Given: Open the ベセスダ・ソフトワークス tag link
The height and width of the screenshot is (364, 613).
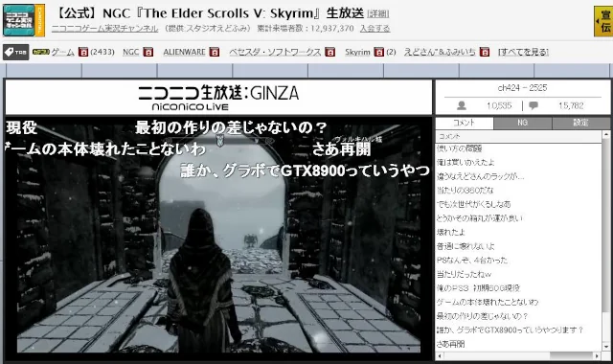Looking at the screenshot, I should (275, 52).
